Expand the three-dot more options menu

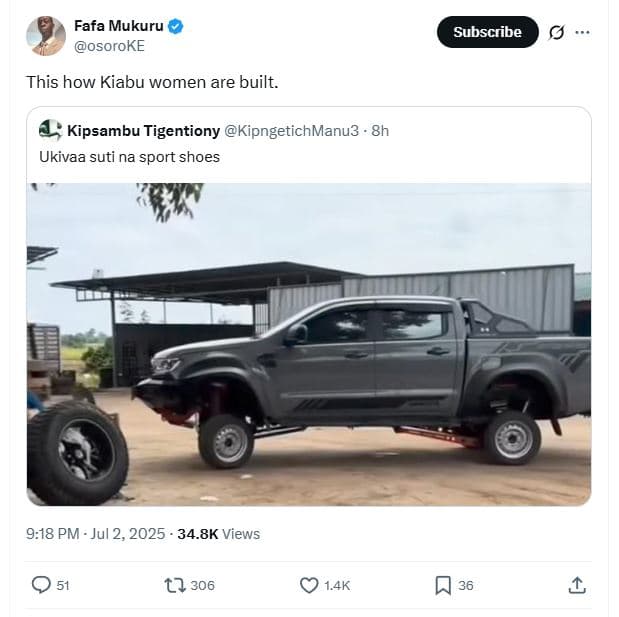tap(583, 32)
